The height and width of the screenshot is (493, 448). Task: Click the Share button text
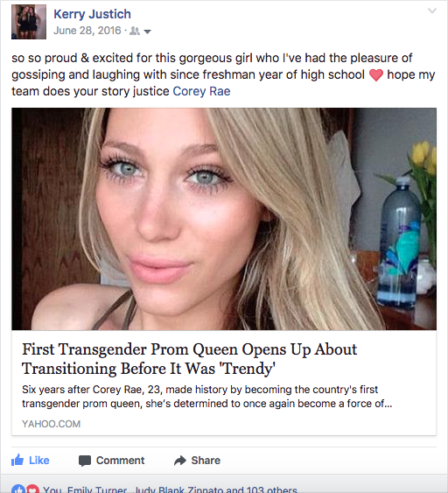point(206,461)
